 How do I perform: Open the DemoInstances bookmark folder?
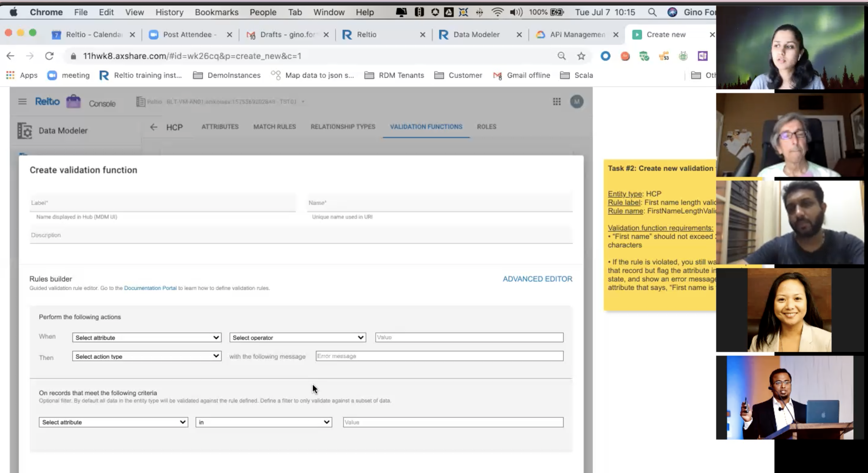pyautogui.click(x=227, y=75)
